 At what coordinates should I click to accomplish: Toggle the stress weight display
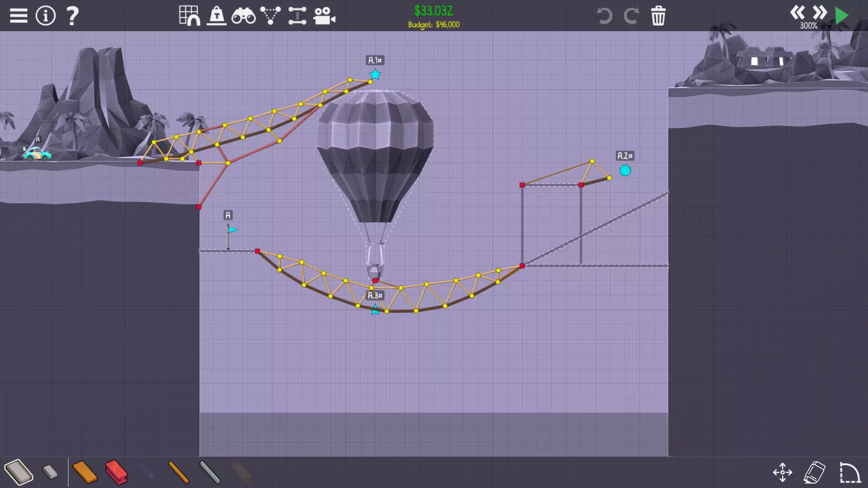[x=217, y=16]
